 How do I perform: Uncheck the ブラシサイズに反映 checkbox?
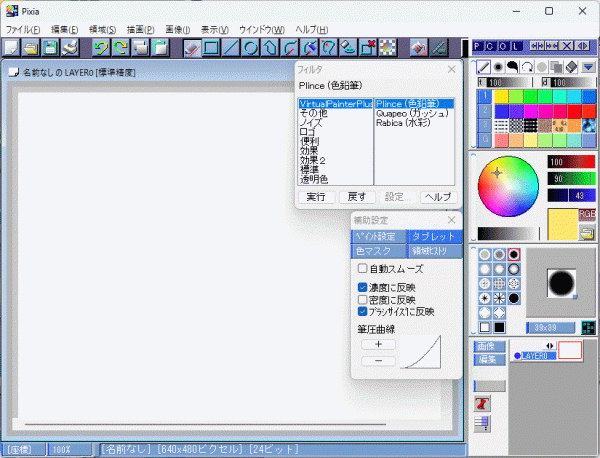pyautogui.click(x=362, y=311)
